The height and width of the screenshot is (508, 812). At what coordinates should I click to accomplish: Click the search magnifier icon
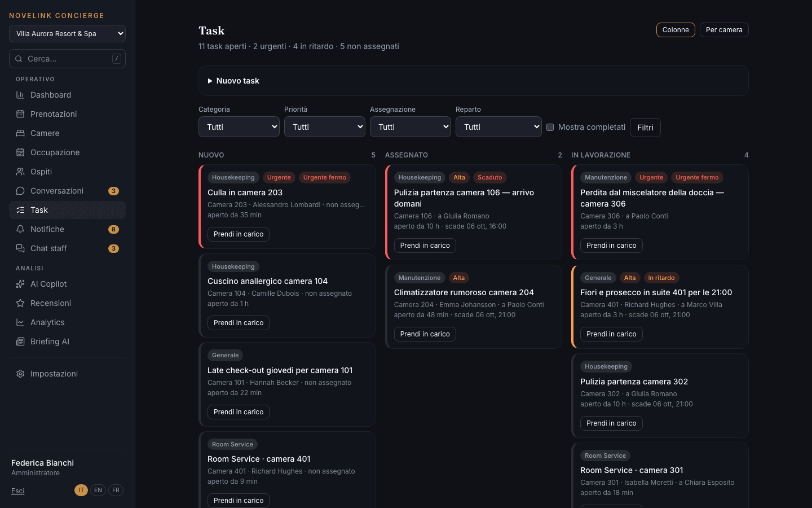(x=19, y=59)
